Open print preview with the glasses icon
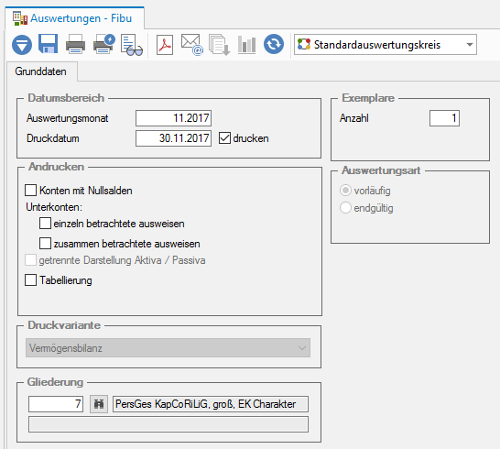 click(132, 45)
